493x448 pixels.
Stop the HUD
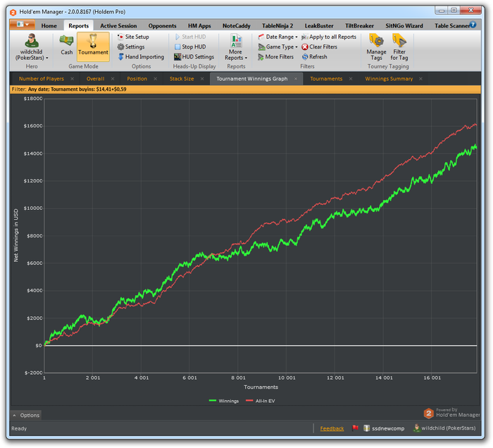coord(191,47)
